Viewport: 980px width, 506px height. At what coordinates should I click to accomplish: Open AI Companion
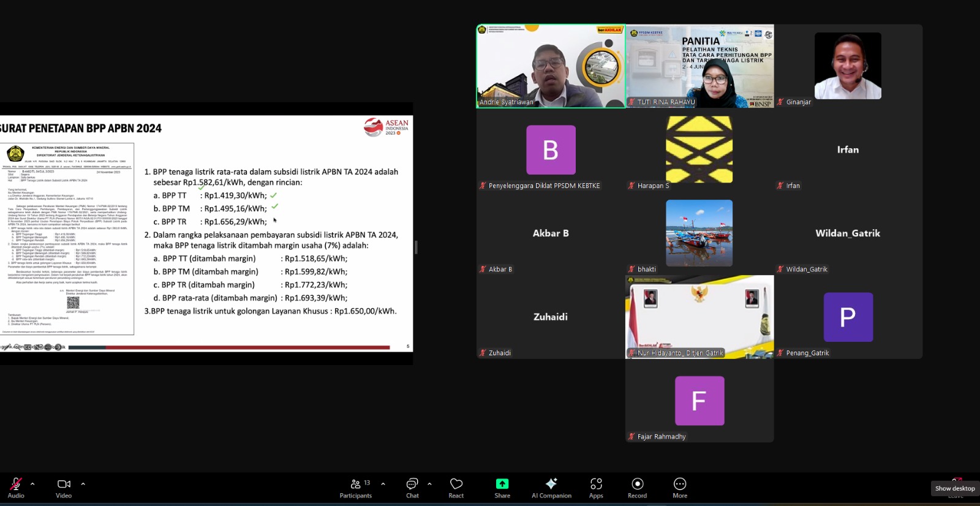point(551,488)
